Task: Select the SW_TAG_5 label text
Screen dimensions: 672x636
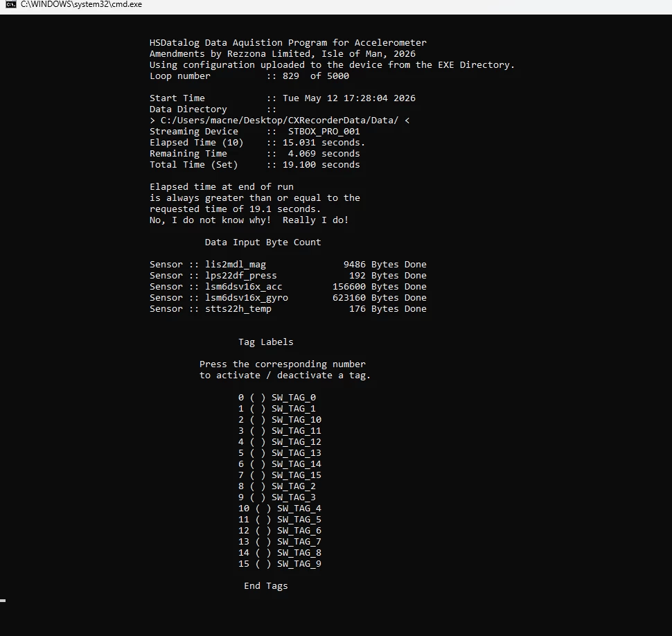Action: click(x=299, y=520)
